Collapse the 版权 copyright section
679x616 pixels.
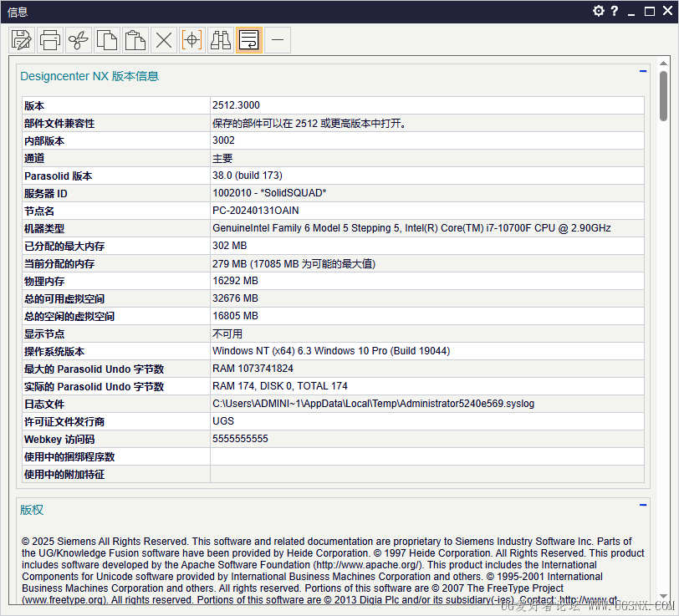(643, 505)
